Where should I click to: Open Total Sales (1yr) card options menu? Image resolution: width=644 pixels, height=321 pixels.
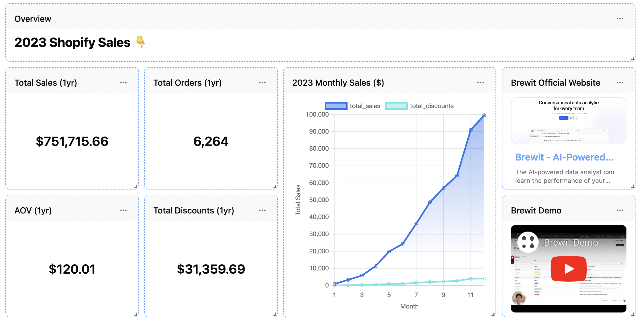[123, 83]
